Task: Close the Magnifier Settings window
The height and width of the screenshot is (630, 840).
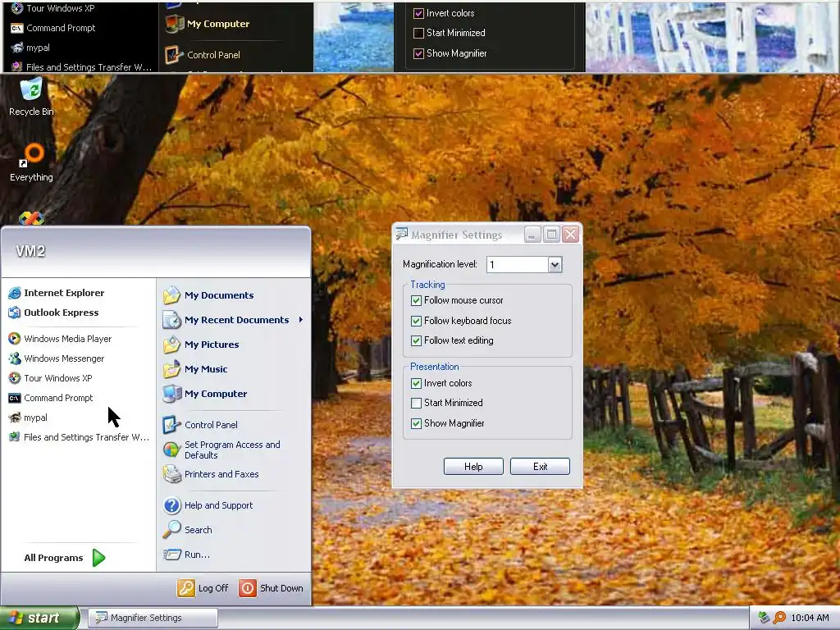Action: click(x=571, y=235)
